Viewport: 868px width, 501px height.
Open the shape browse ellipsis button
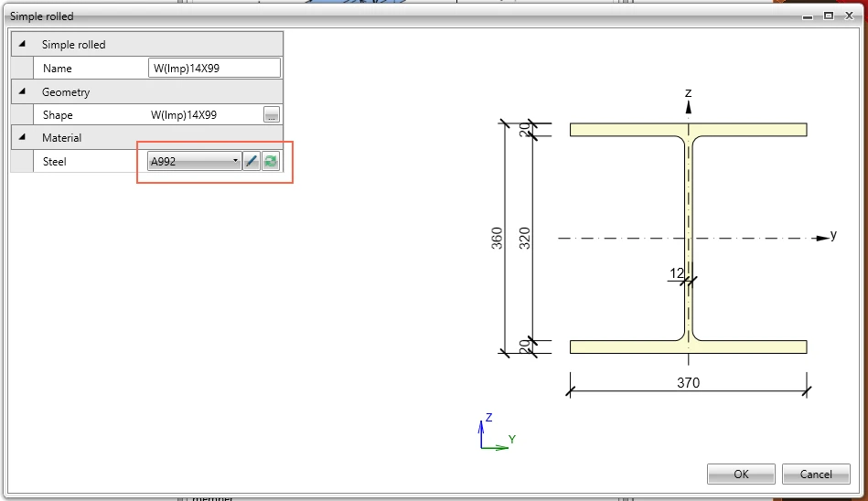(272, 114)
